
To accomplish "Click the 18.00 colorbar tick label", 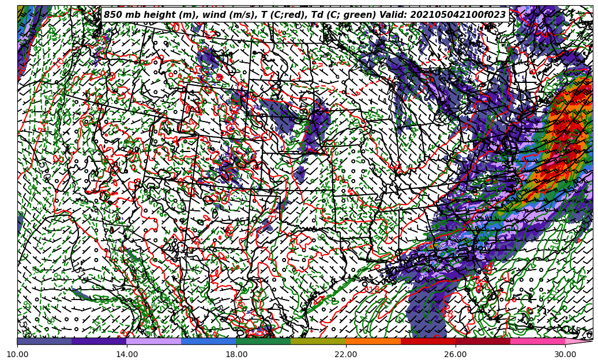I will coord(236,354).
